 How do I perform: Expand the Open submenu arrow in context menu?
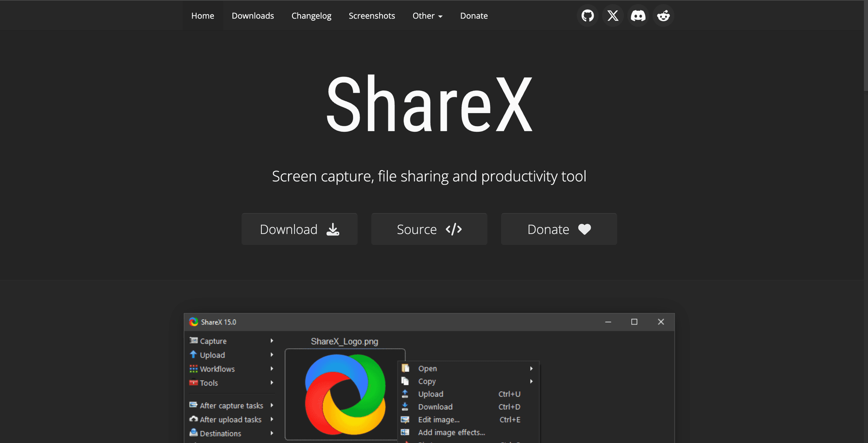point(531,368)
